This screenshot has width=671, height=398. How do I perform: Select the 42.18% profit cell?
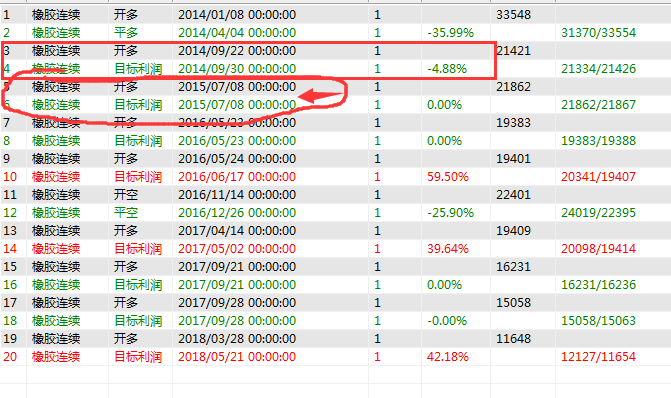(448, 356)
